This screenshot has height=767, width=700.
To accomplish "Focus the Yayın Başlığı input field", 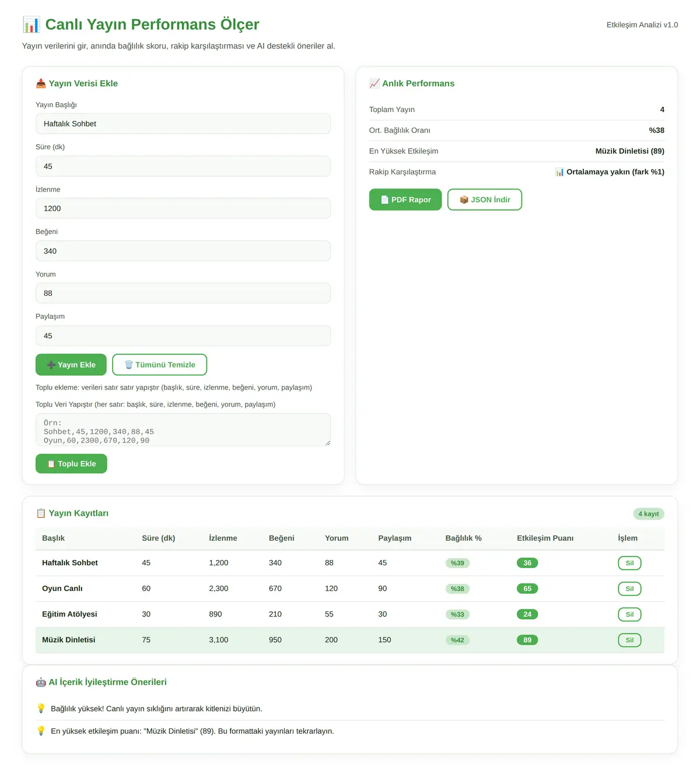I will pos(183,124).
